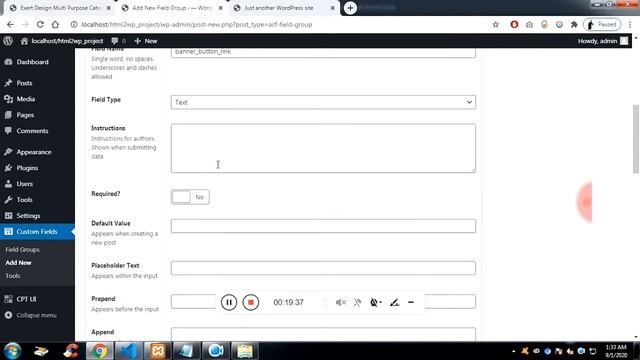Open the New content admin bar menu
Viewport: 640px width, 360px height.
point(146,41)
